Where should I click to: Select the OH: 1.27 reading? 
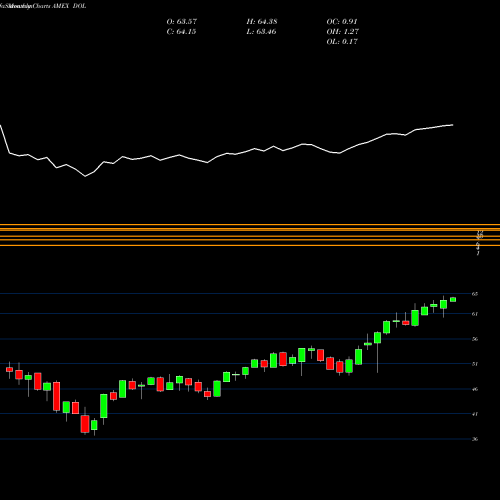coord(343,32)
